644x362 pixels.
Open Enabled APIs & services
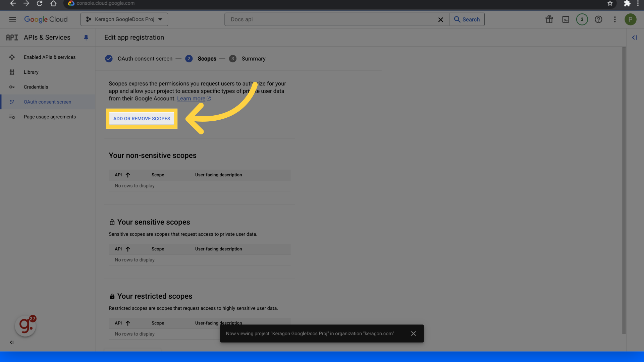(x=50, y=57)
